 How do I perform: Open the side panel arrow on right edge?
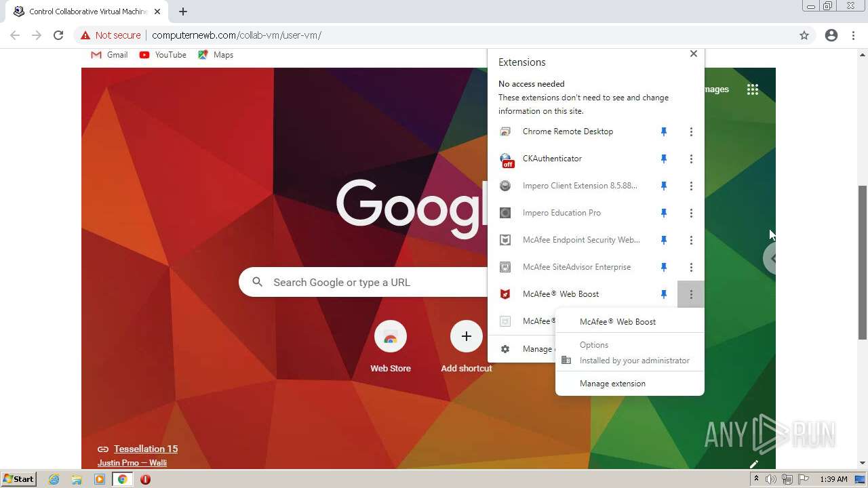point(771,258)
